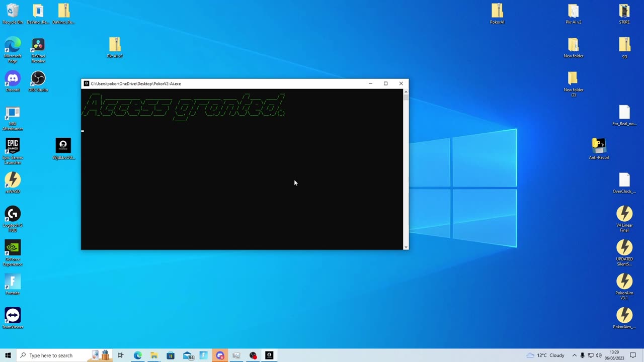Open the Anti-Recoil folder

(x=599, y=149)
